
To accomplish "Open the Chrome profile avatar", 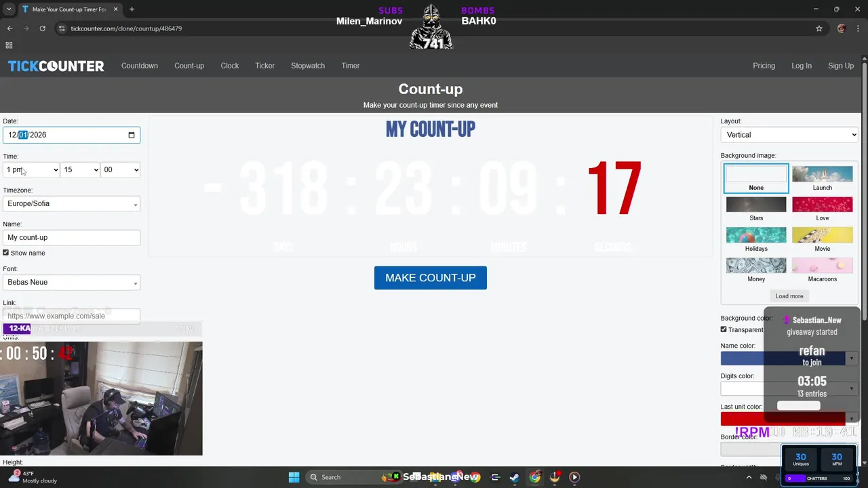I will click(842, 28).
